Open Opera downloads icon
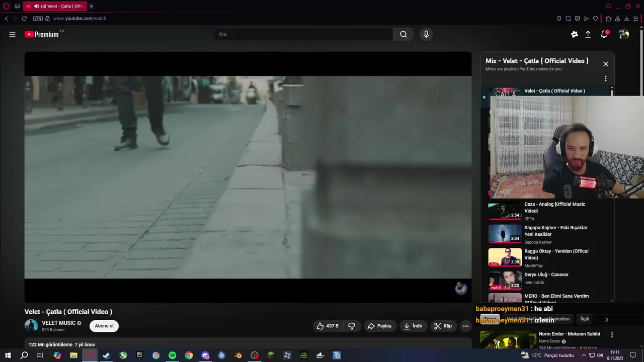The height and width of the screenshot is (362, 644). pos(626,19)
